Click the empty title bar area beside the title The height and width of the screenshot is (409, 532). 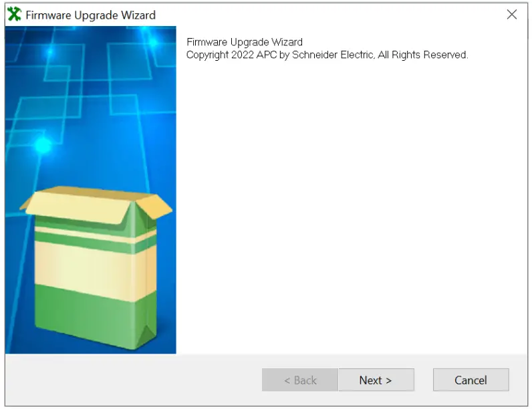pos(329,15)
